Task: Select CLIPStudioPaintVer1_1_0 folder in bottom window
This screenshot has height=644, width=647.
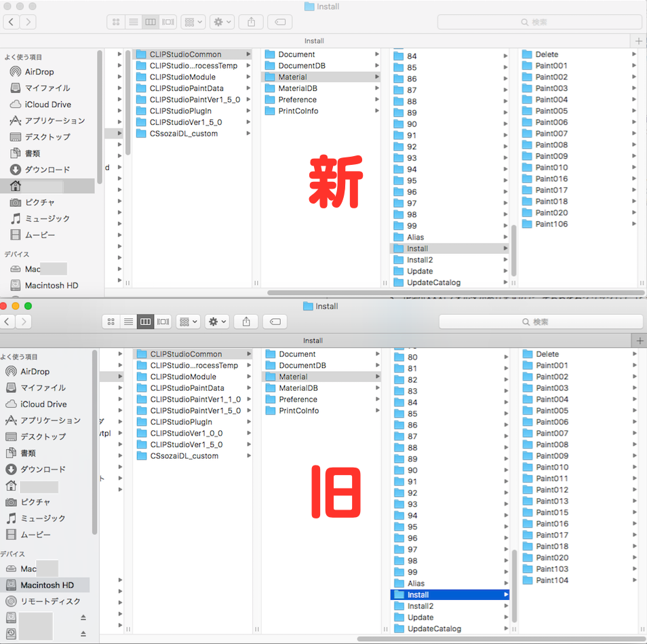Action: click(x=195, y=399)
